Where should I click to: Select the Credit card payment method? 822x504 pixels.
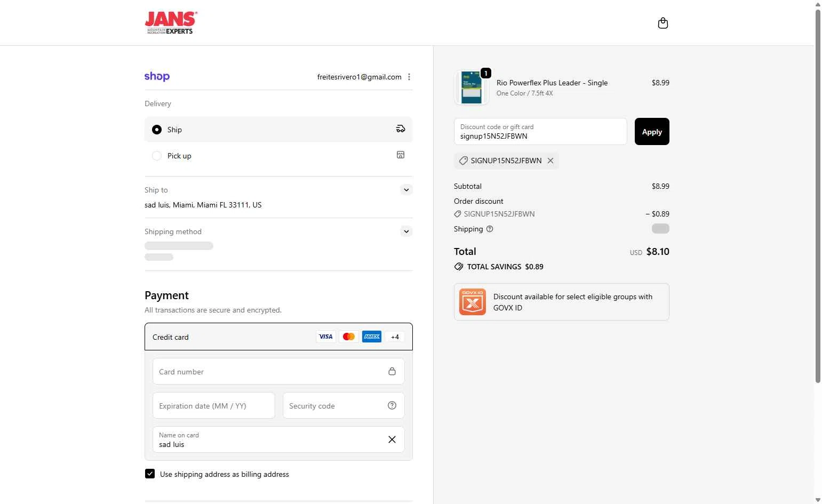point(278,337)
